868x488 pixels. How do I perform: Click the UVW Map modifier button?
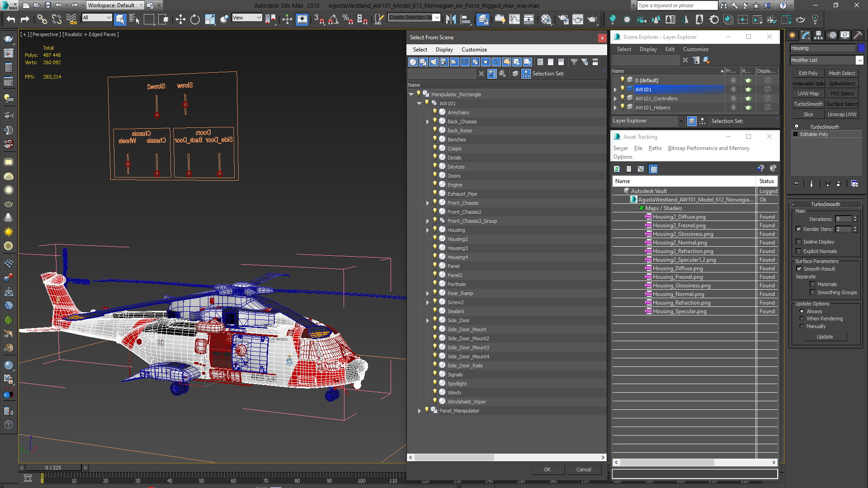(x=808, y=94)
